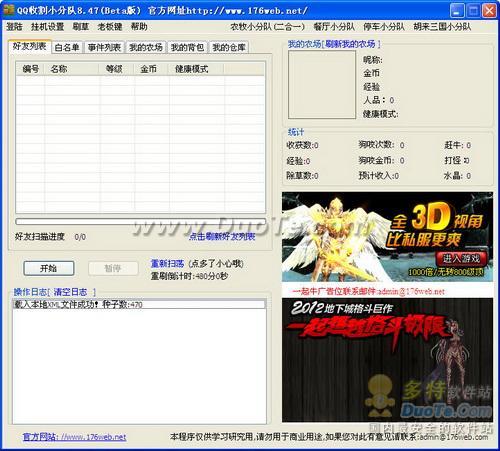Click the 开始 button
The width and height of the screenshot is (500, 451).
pyautogui.click(x=49, y=268)
